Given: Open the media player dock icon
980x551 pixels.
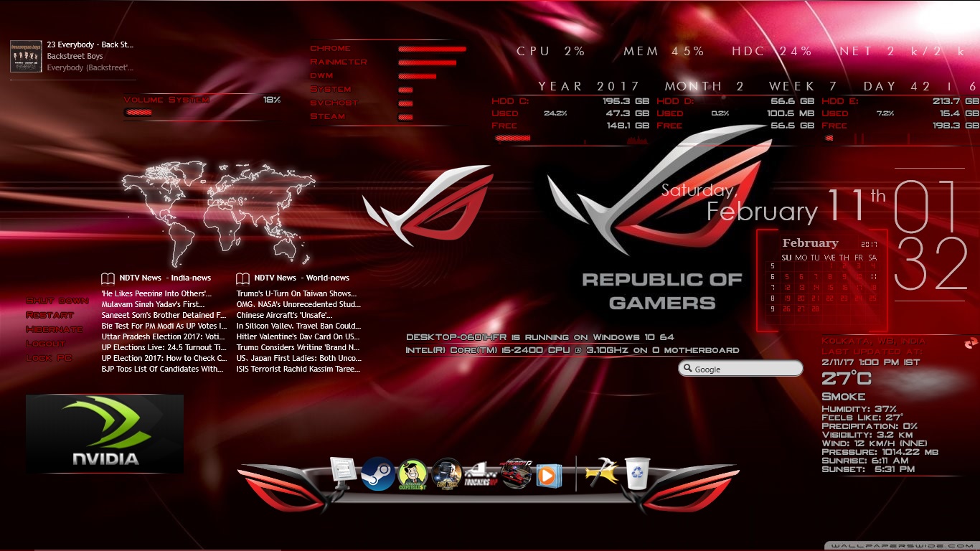Looking at the screenshot, I should pos(548,475).
